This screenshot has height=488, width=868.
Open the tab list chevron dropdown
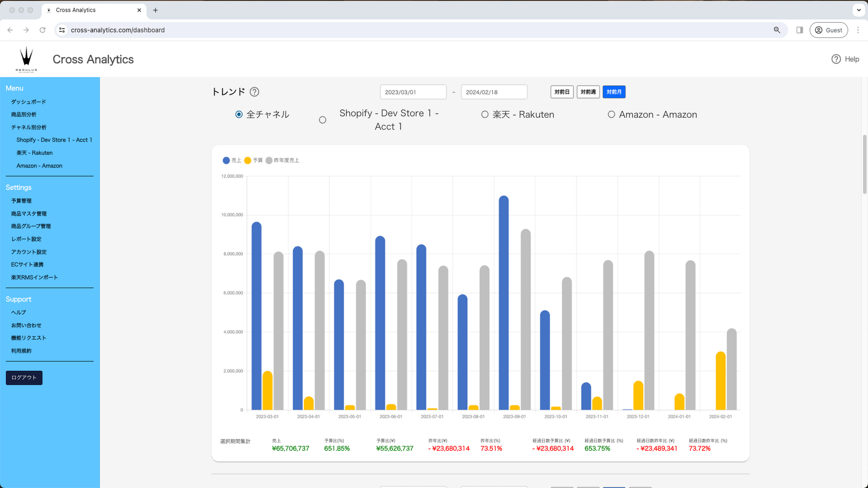[x=858, y=10]
